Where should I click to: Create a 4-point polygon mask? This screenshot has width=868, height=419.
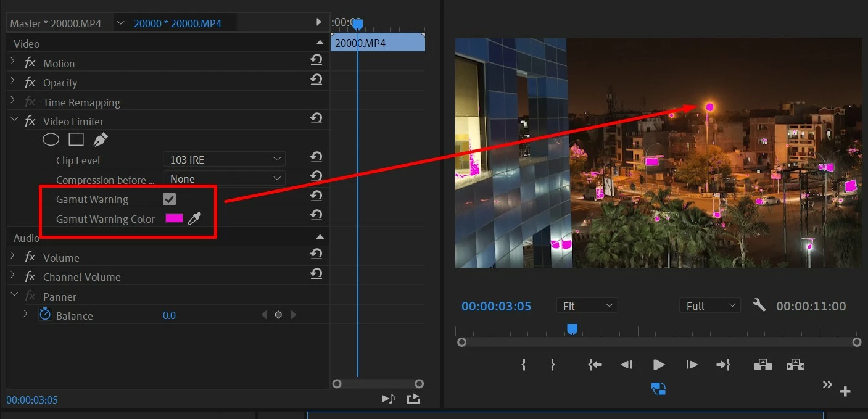(x=76, y=139)
